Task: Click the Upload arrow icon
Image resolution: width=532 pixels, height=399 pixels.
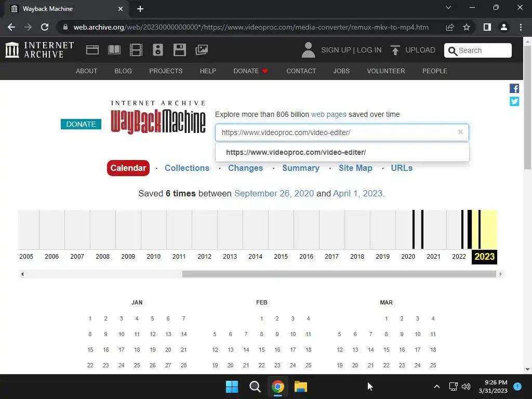Action: point(395,50)
